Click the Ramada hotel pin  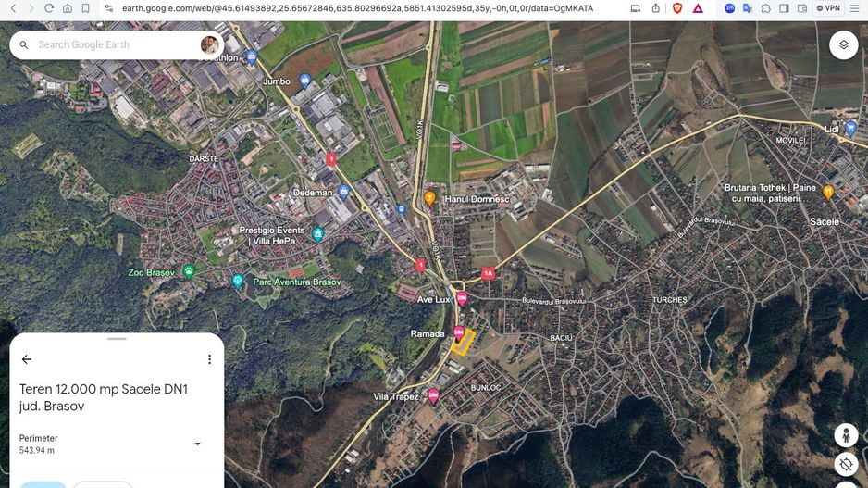pos(458,333)
